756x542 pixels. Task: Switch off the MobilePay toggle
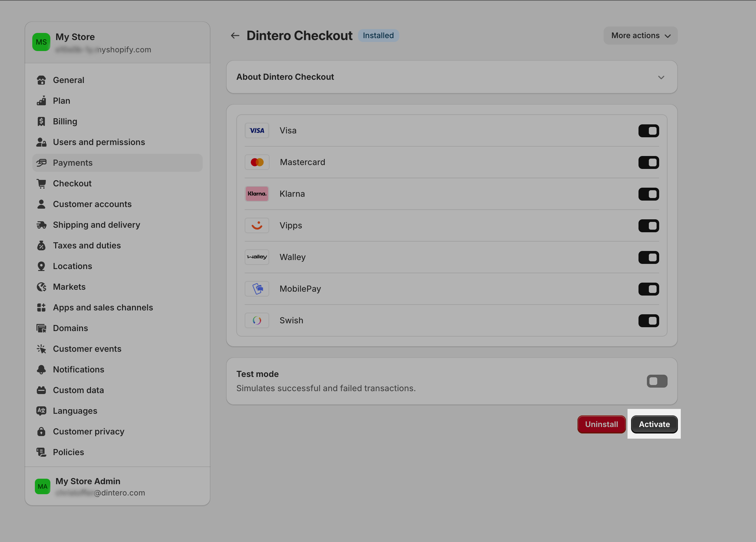pos(649,289)
